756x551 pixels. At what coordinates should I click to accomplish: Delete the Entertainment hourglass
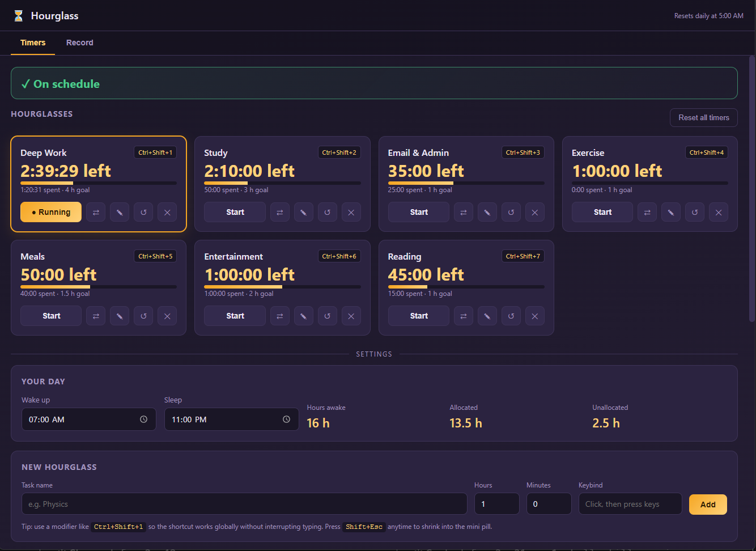click(x=351, y=316)
